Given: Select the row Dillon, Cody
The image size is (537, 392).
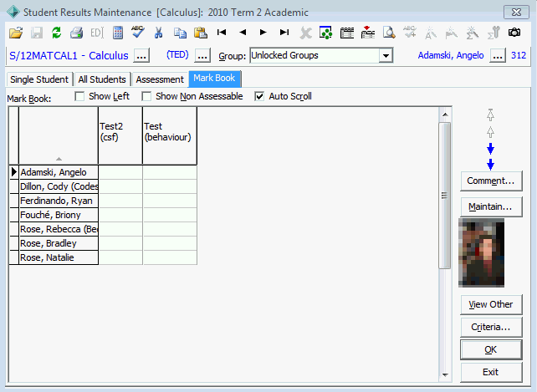Looking at the screenshot, I should [x=59, y=186].
